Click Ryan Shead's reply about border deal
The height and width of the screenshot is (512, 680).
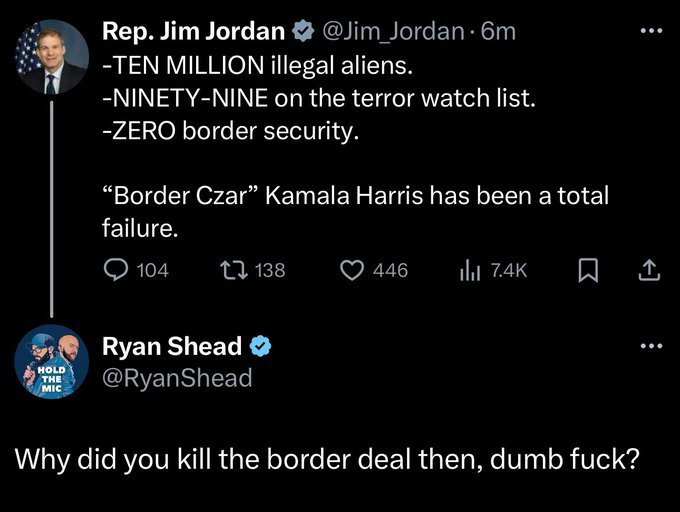(x=327, y=462)
